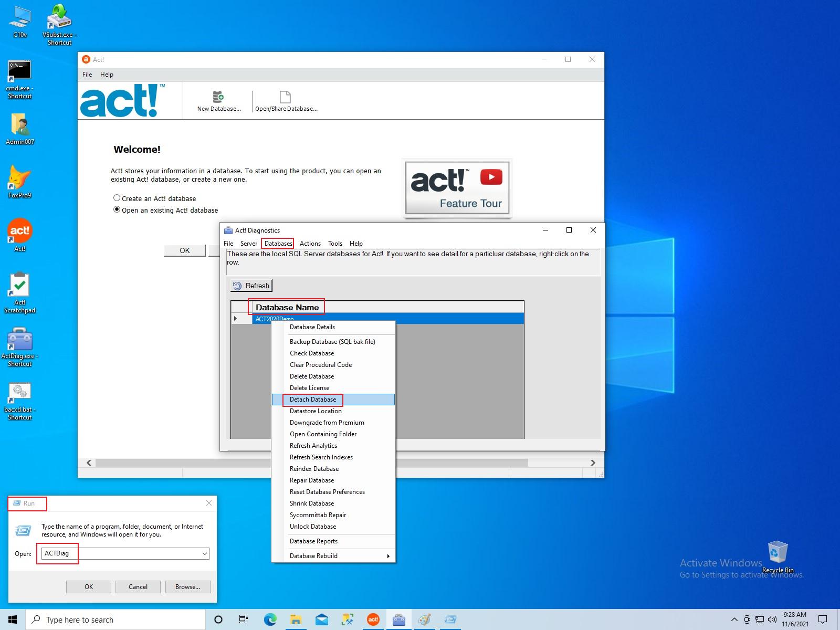Launch the cmd.exe desktop shortcut
The image size is (840, 630).
tap(20, 80)
